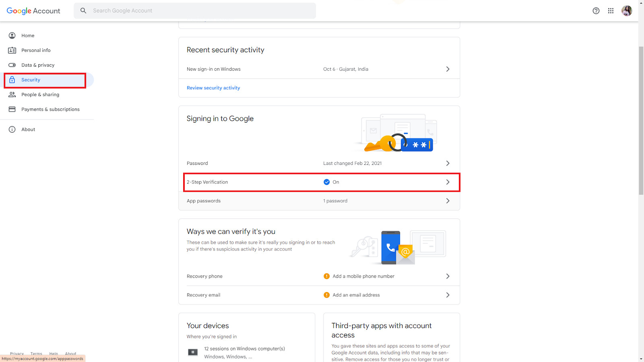
Task: Click the Search Google Account field
Action: pos(201,11)
